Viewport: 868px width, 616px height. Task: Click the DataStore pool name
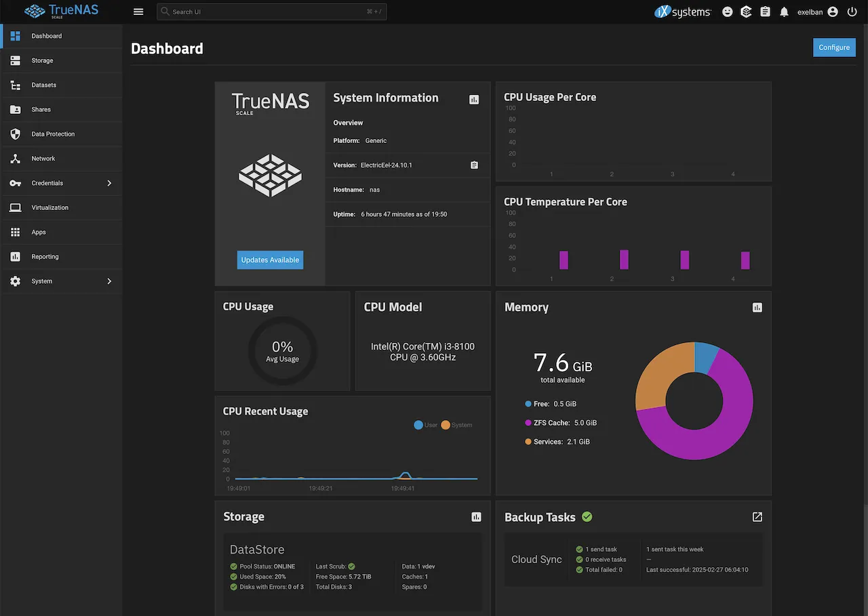pos(257,550)
